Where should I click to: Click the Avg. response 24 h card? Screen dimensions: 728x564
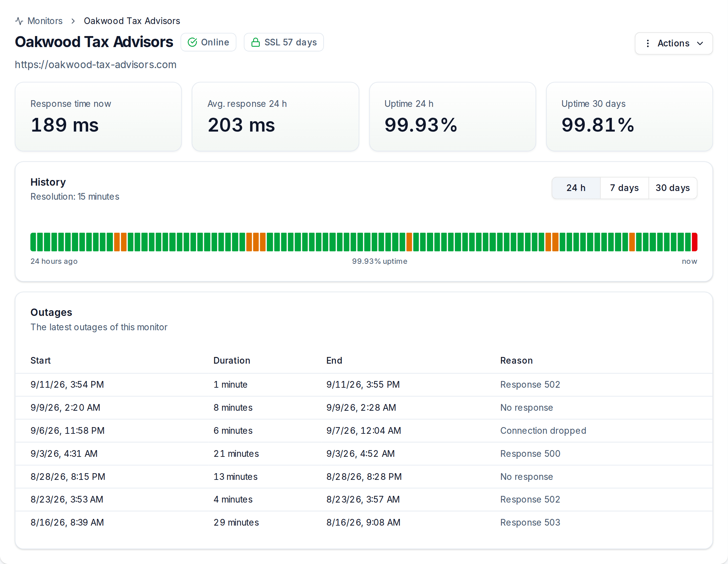(x=275, y=117)
